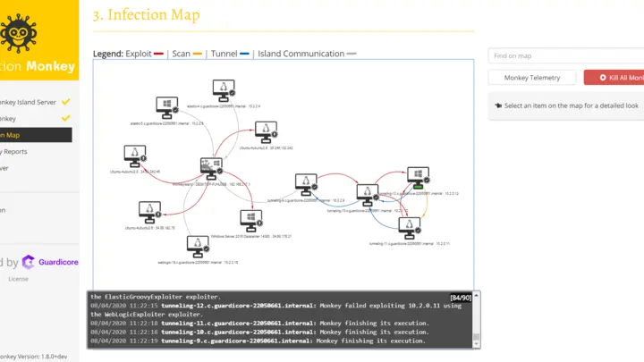Click the tunneling-10 machine node
The width and height of the screenshot is (644, 362).
click(366, 194)
